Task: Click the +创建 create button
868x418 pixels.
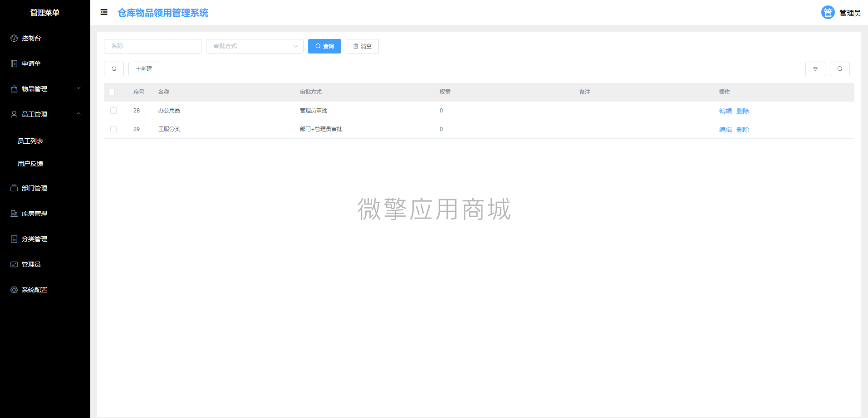Action: [x=144, y=69]
